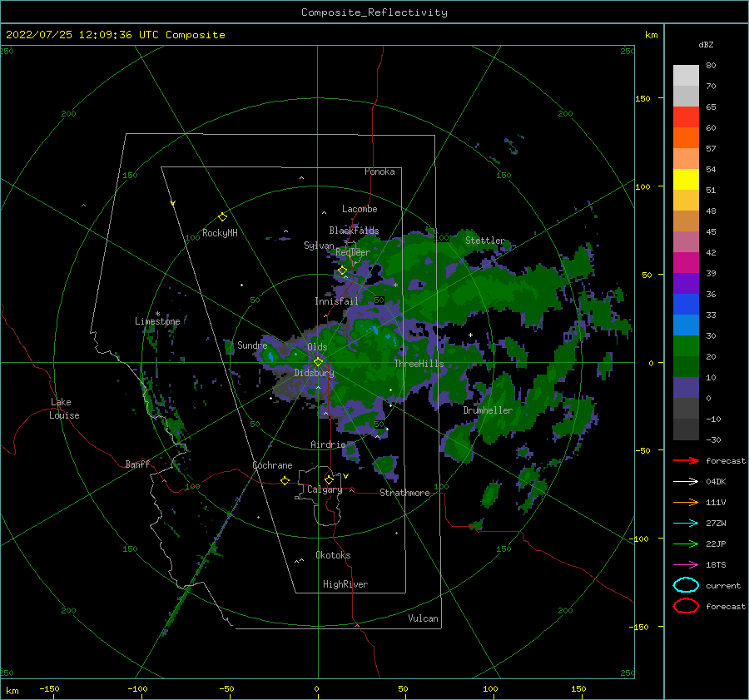Click the orange 111V arrow in legend

(x=686, y=502)
